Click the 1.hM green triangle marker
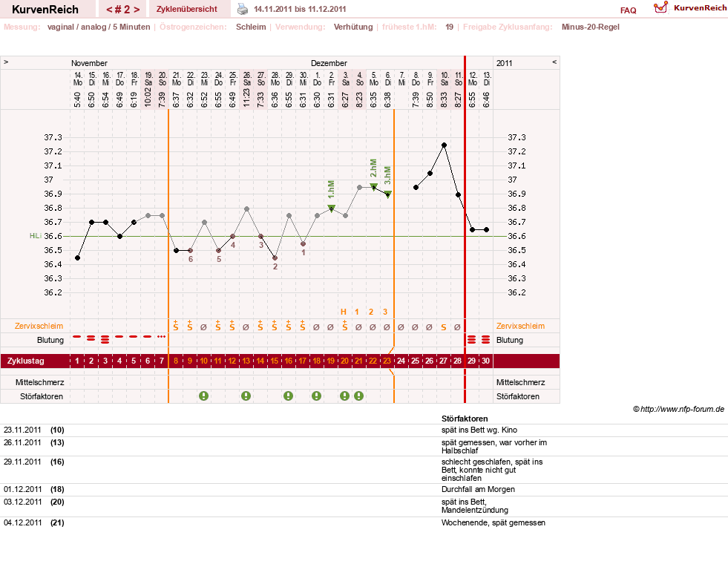Viewport: 728px width, 564px height. click(x=332, y=209)
